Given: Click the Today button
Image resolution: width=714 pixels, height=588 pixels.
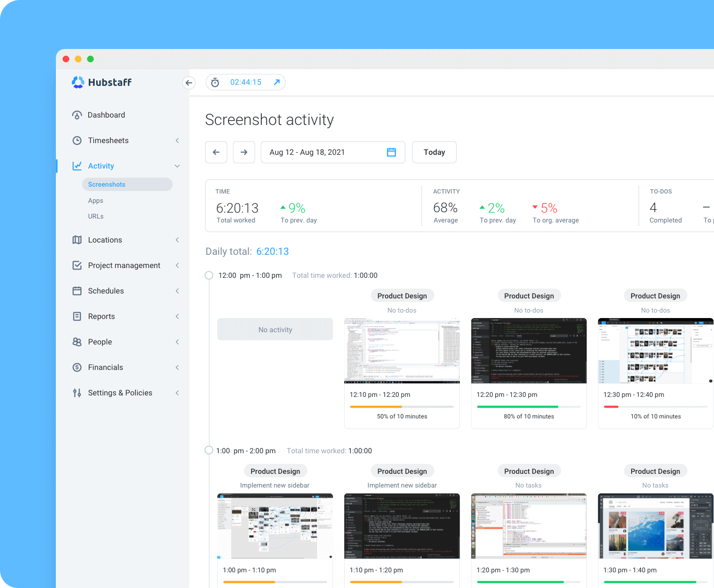Looking at the screenshot, I should pyautogui.click(x=434, y=152).
